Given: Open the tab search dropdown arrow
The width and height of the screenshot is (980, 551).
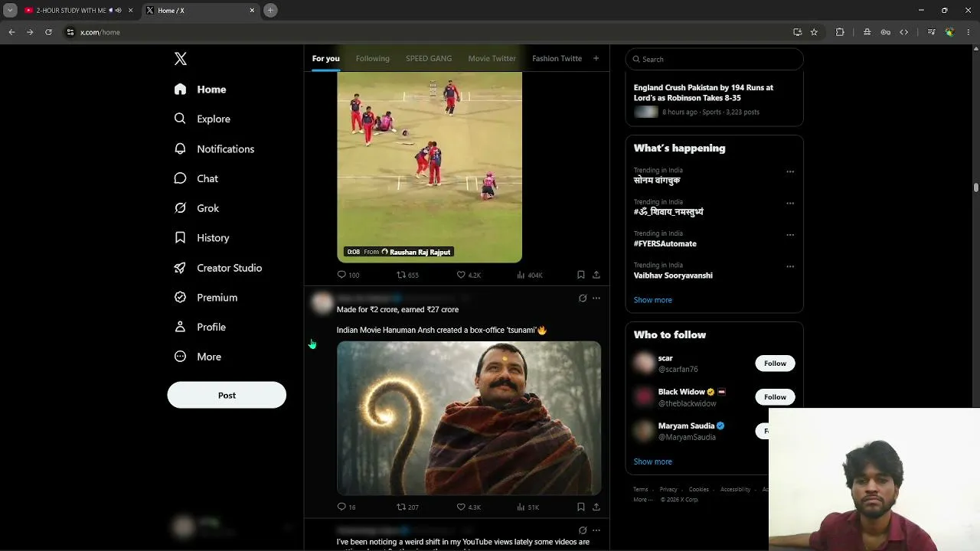Looking at the screenshot, I should 10,11.
